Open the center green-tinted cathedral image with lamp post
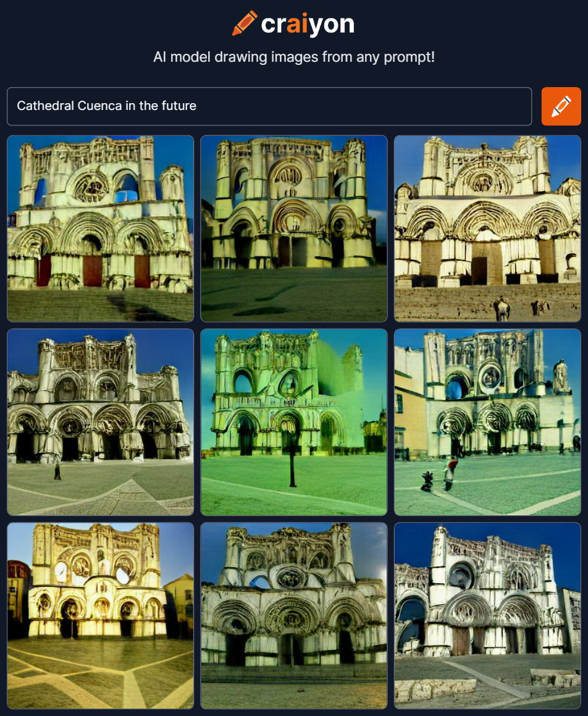588x716 pixels. tap(294, 423)
